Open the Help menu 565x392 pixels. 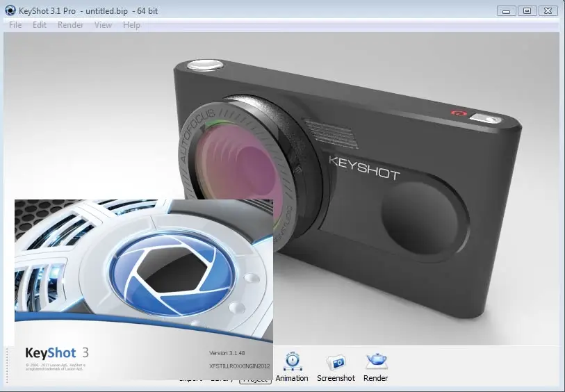tap(131, 25)
